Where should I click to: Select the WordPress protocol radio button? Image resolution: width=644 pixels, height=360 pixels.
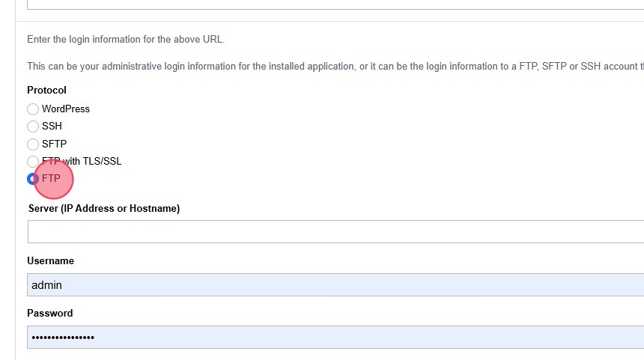click(33, 109)
